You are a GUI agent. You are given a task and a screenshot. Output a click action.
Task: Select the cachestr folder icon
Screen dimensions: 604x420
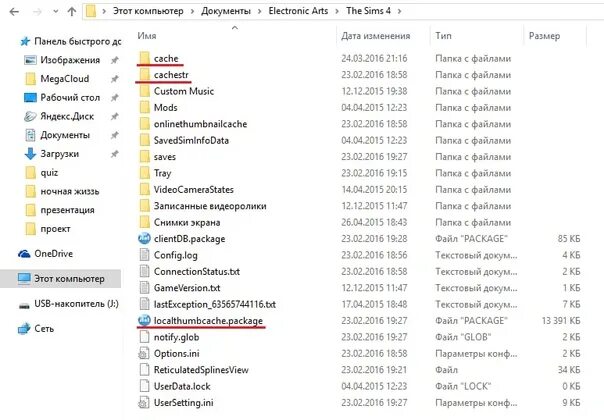[x=144, y=75]
